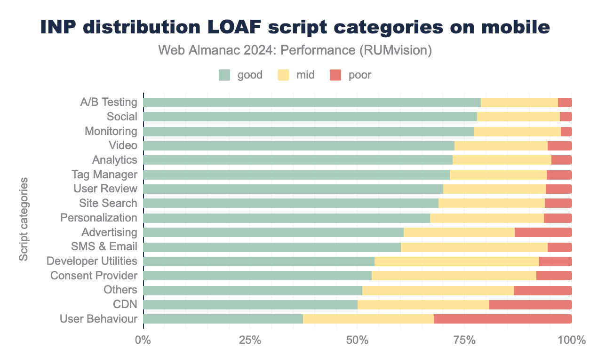Click the Web Almanac 2024 subtitle
Screen dimensions: 590x364
295,50
